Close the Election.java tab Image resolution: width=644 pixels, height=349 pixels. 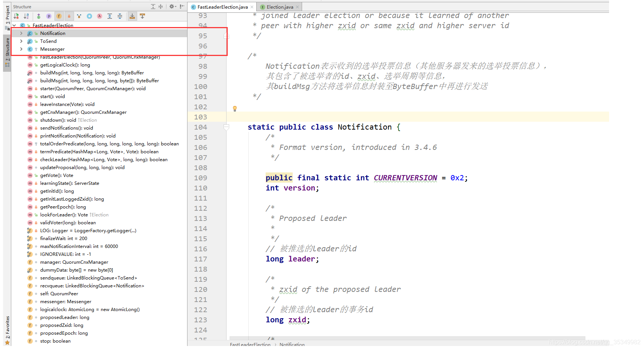click(x=298, y=7)
